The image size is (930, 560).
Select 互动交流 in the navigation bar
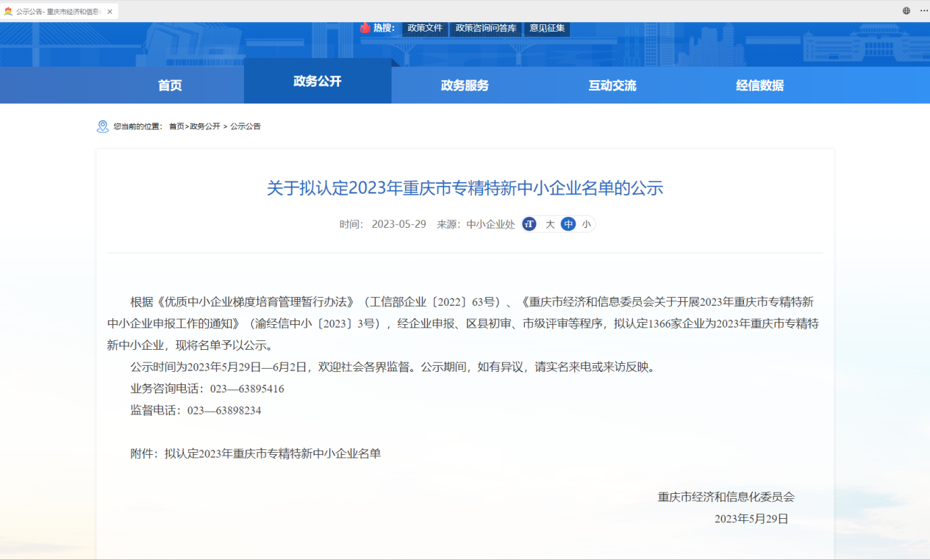[612, 85]
